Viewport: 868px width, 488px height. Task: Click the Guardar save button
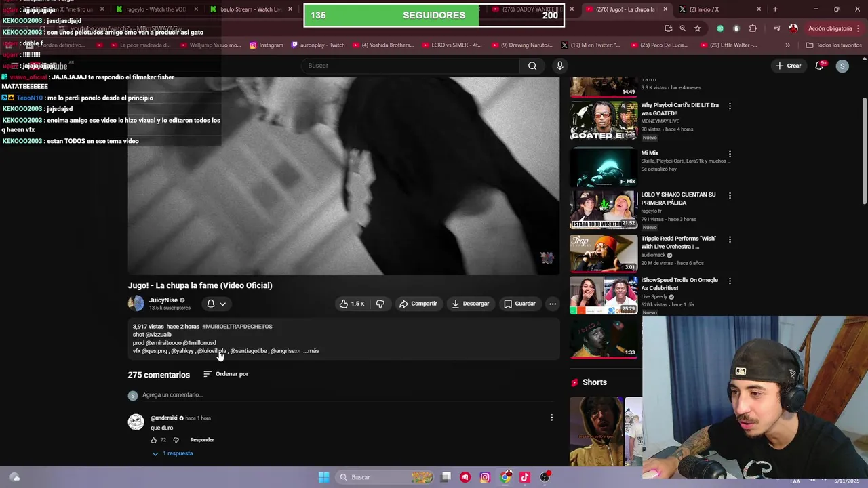click(520, 304)
